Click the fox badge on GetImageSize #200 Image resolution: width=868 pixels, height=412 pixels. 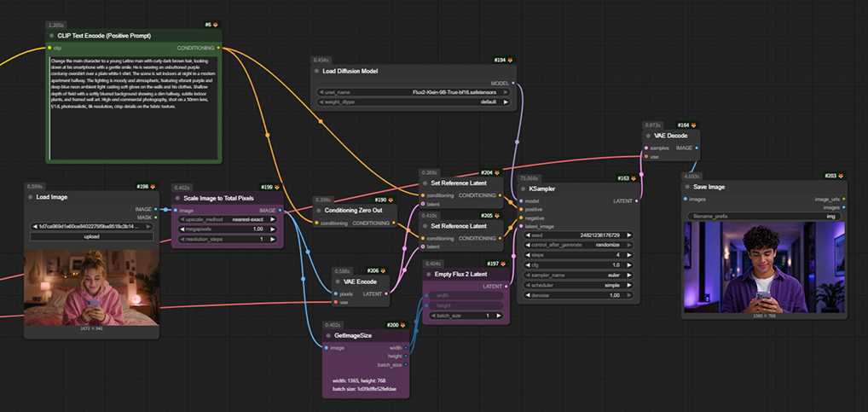[403, 325]
